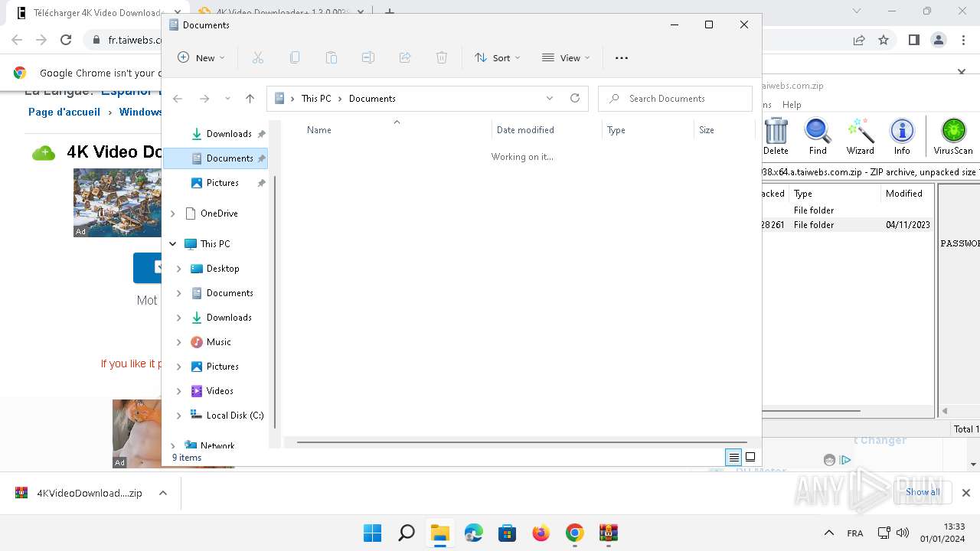The height and width of the screenshot is (551, 980).
Task: Open the Sort dropdown menu
Action: [x=497, y=57]
